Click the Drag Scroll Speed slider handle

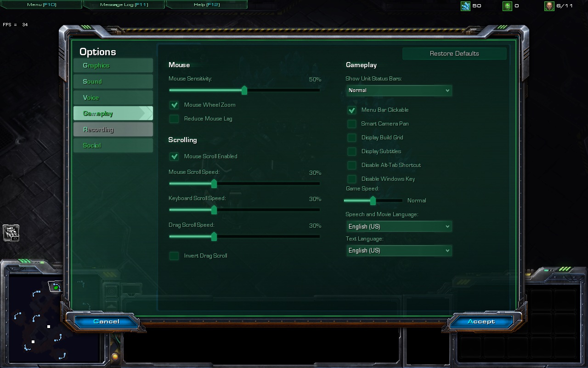pos(214,236)
